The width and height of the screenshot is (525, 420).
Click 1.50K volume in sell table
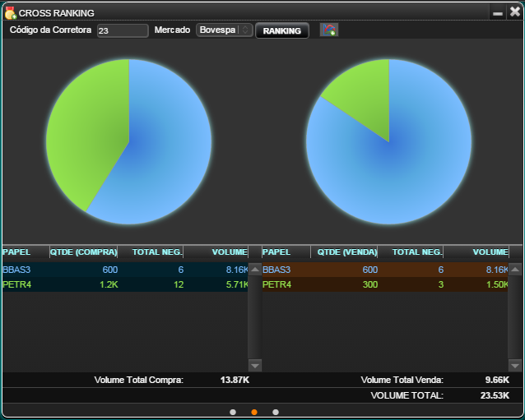click(x=497, y=284)
